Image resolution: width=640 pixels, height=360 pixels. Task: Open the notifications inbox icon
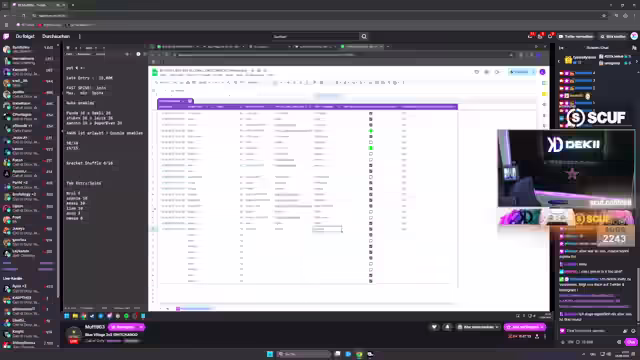540,36
